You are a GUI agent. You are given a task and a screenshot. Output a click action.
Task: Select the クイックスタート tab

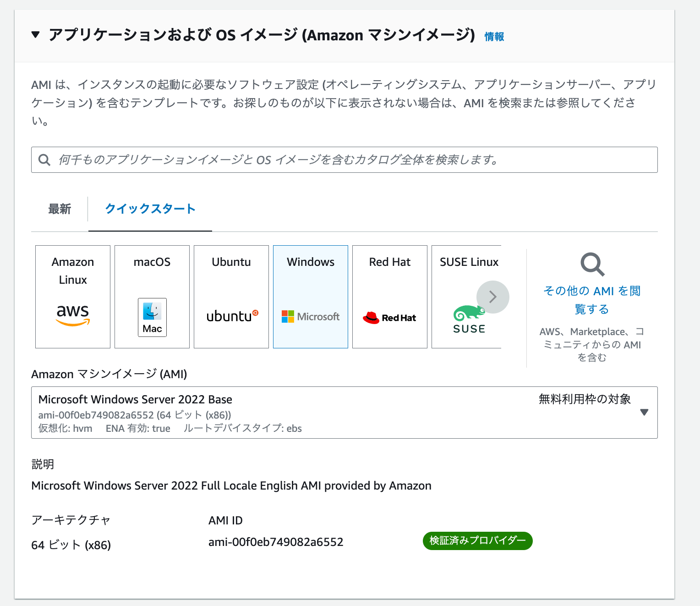click(150, 209)
